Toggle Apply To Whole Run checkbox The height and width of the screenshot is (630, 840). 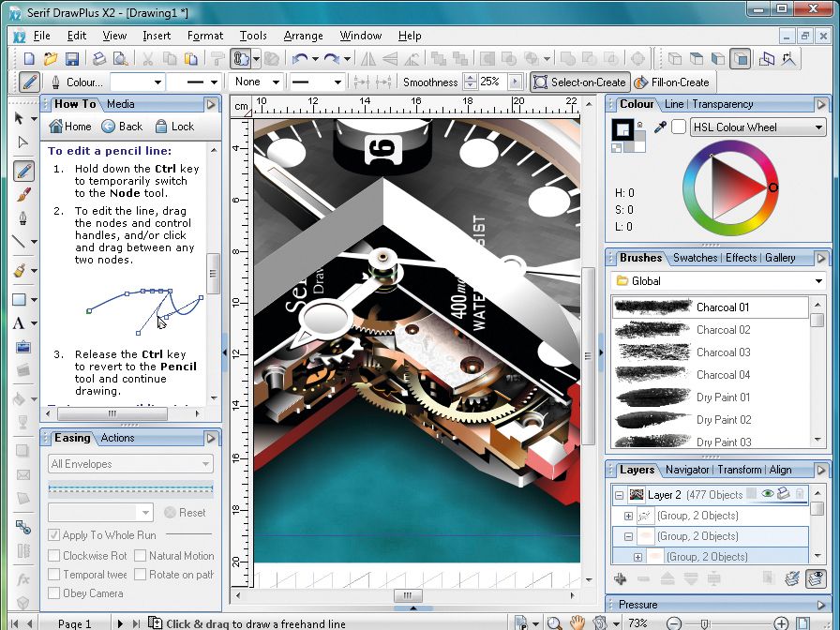[53, 535]
